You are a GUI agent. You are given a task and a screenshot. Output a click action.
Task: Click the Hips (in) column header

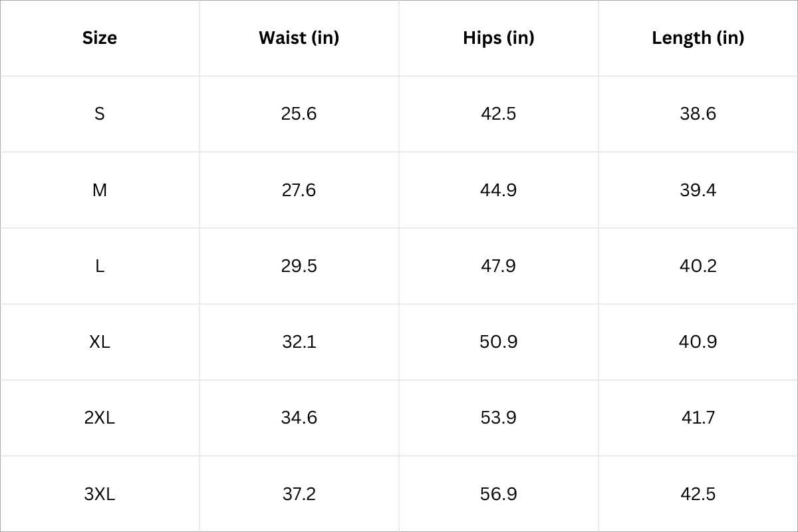tap(498, 38)
